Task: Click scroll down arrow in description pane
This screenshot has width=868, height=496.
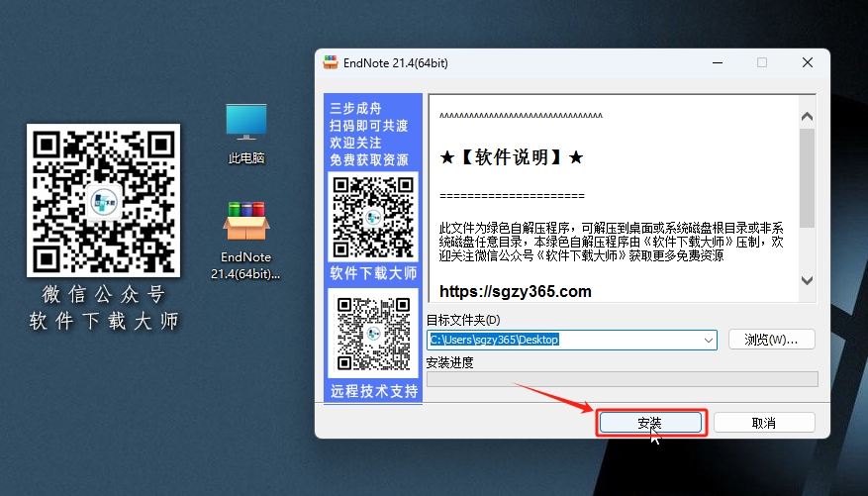Action: (x=807, y=280)
